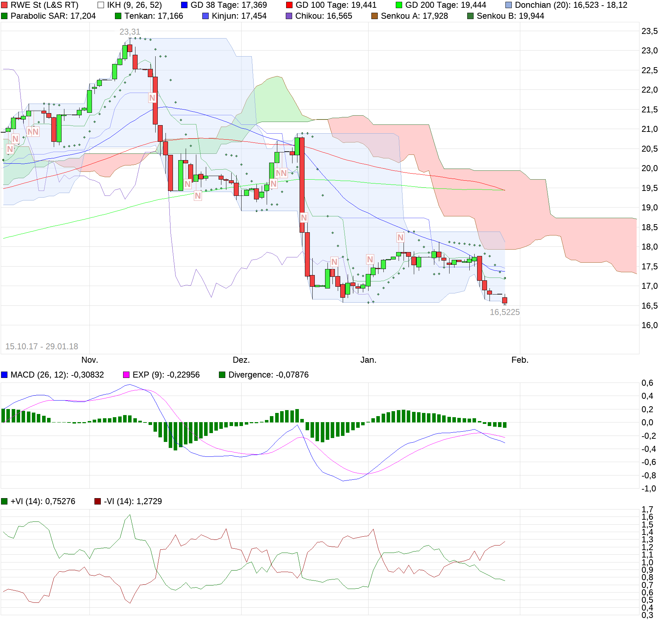This screenshot has width=672, height=624.
Task: Open the N news marker on the mid-December crash candle
Action: click(304, 218)
